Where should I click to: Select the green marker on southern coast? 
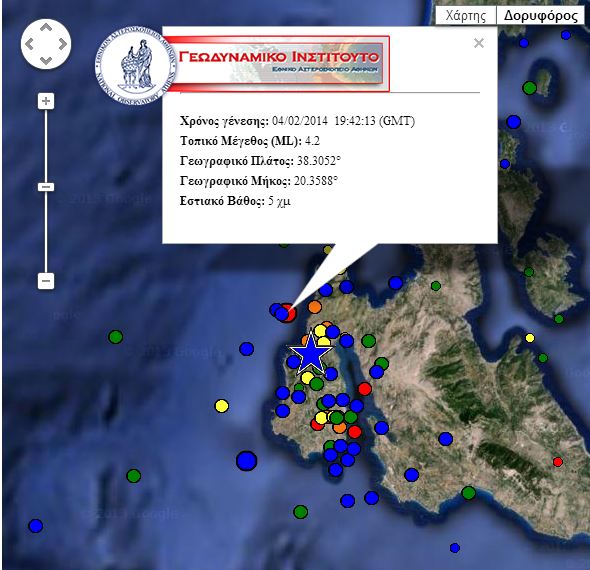468,492
